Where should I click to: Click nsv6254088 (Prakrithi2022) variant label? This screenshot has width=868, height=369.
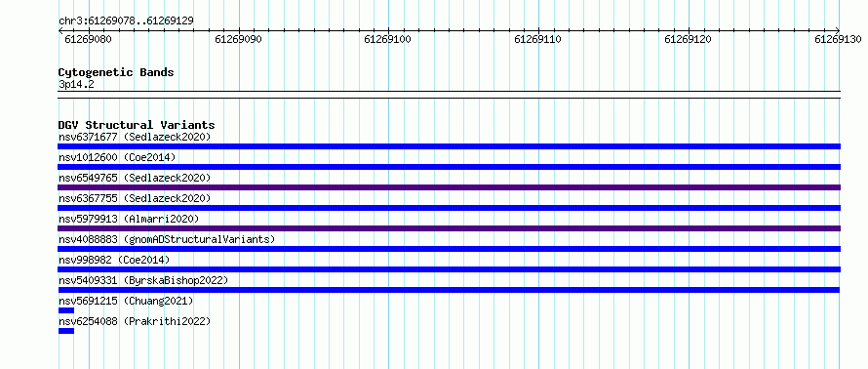coord(135,321)
